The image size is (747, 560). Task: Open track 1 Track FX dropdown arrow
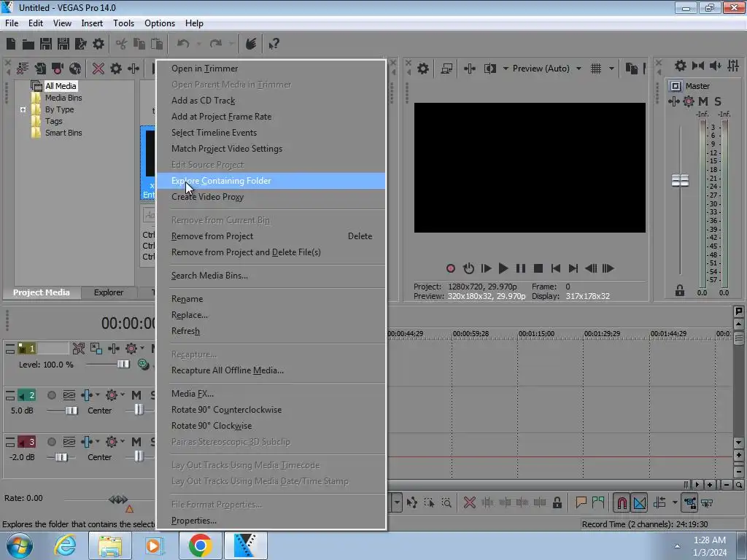click(x=142, y=348)
